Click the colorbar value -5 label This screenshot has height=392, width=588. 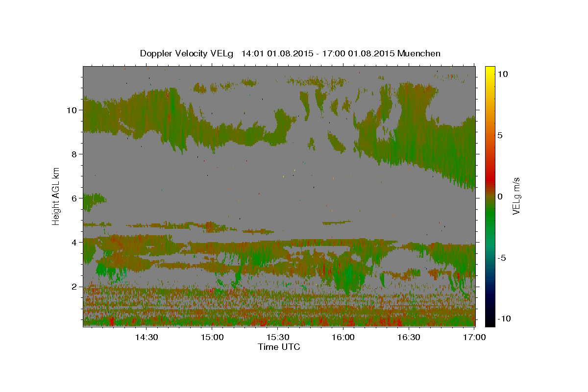(502, 258)
